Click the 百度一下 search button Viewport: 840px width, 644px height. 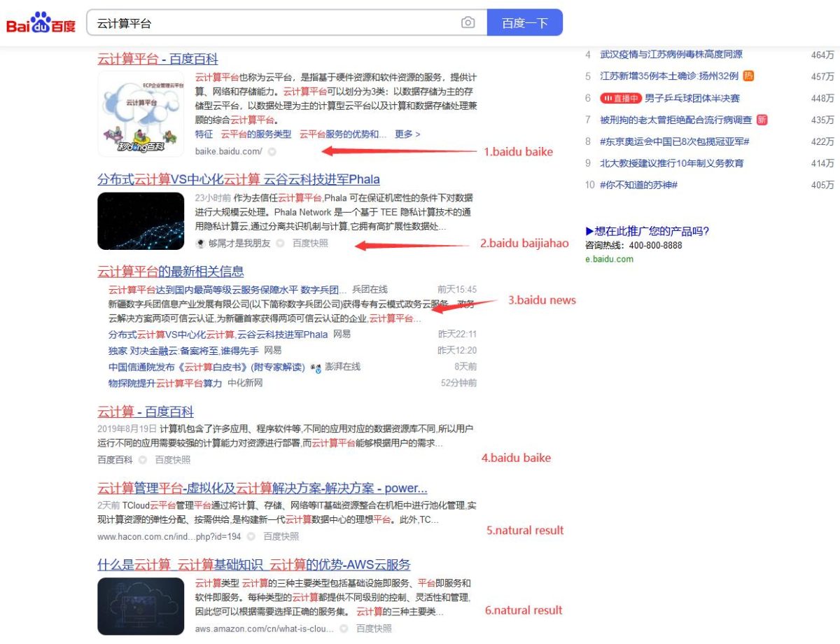[524, 23]
